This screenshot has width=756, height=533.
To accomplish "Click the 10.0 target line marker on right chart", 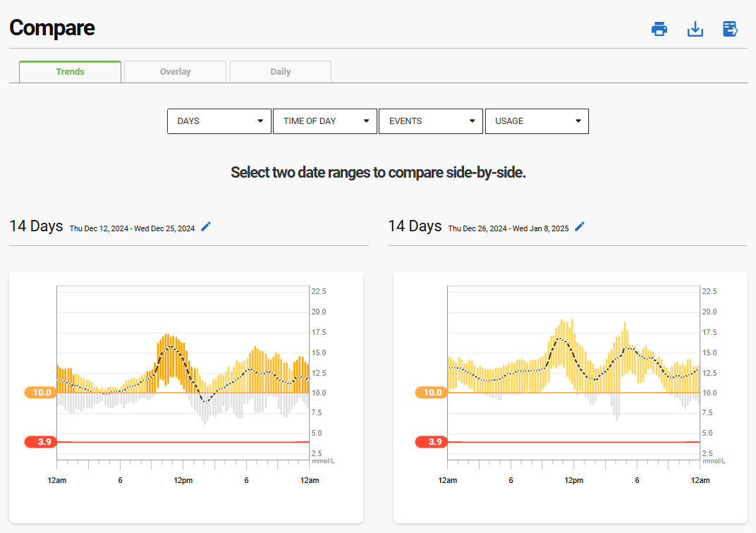I will (431, 392).
